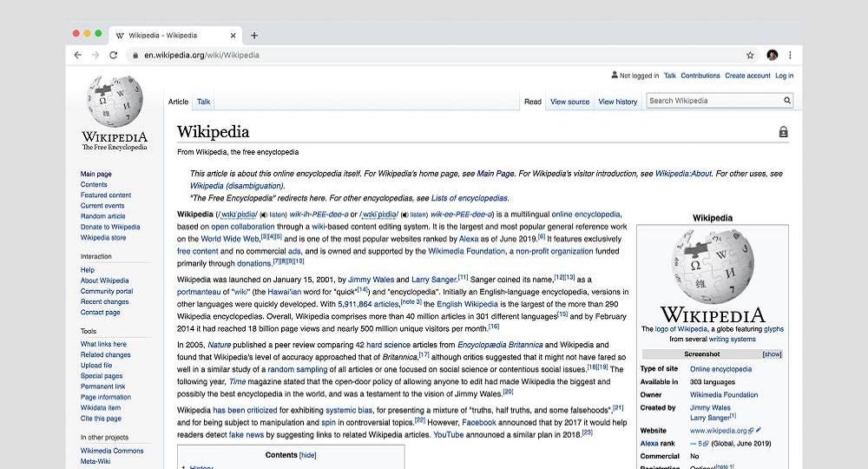
Task: Click the site padlock icon in the address bar
Action: (135, 56)
